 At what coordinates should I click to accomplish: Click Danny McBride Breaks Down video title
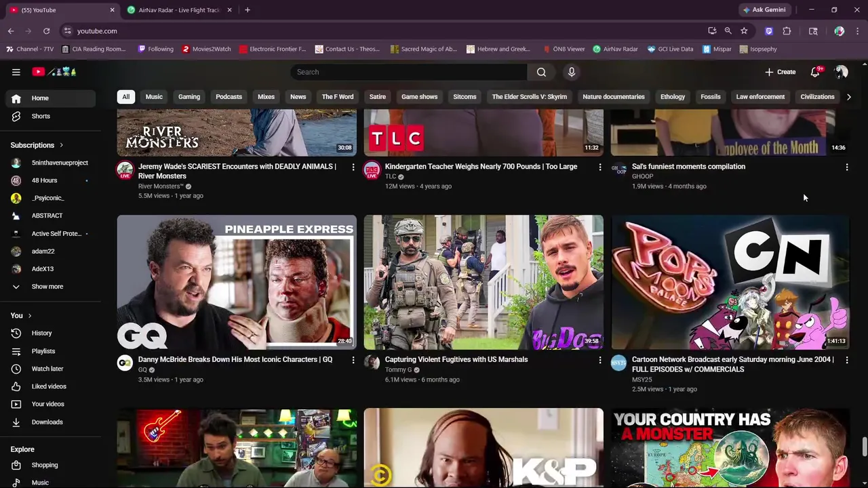[x=235, y=360]
